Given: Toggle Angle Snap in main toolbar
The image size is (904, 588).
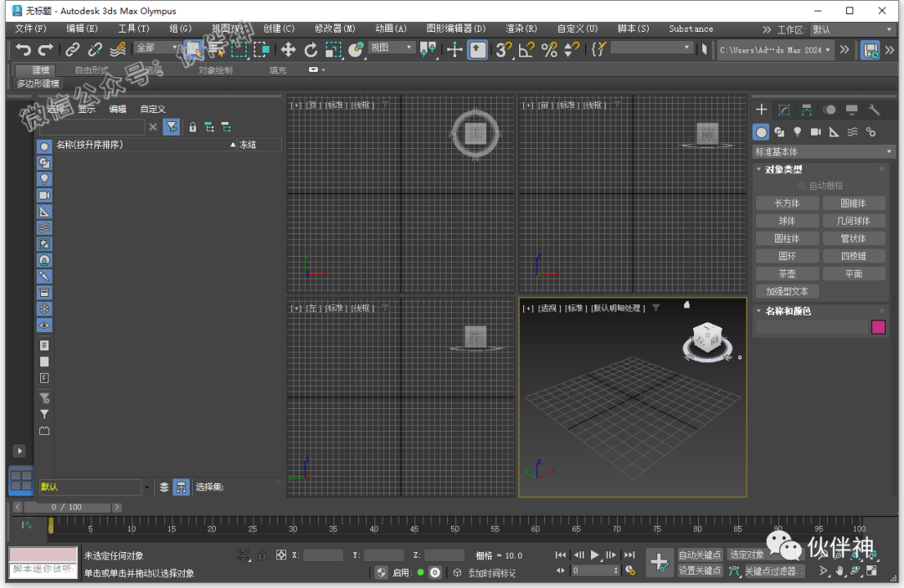Looking at the screenshot, I should pos(526,50).
